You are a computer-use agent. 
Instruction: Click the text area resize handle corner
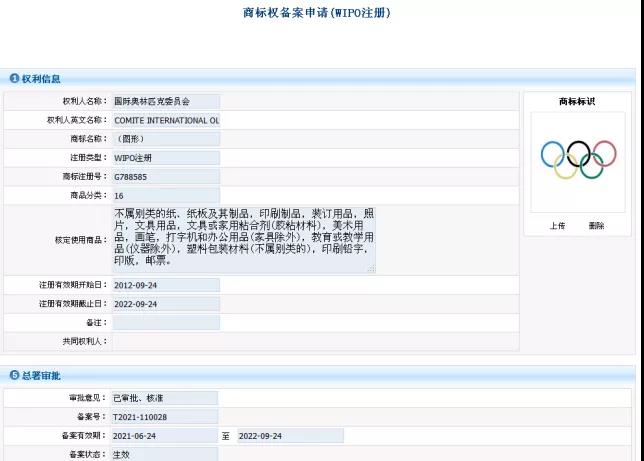[373, 270]
